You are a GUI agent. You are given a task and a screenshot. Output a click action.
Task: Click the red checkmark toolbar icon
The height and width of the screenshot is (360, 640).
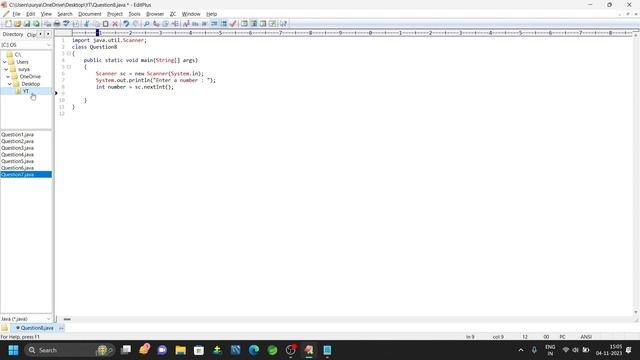pos(233,24)
